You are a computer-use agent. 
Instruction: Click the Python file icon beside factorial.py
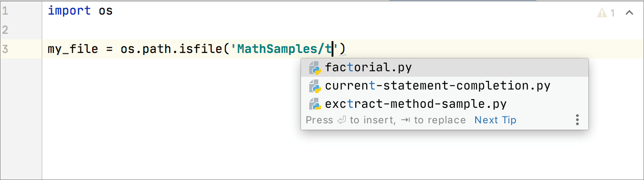click(x=315, y=68)
